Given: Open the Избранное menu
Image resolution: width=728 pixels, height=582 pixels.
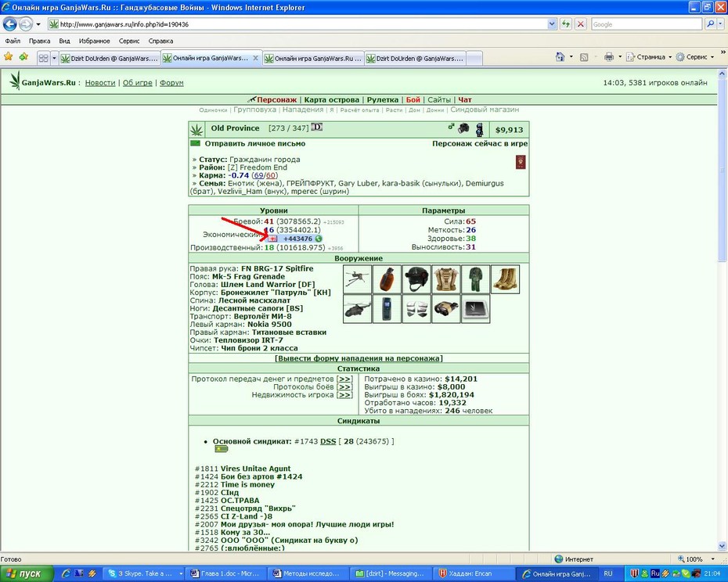Looking at the screenshot, I should coord(94,41).
